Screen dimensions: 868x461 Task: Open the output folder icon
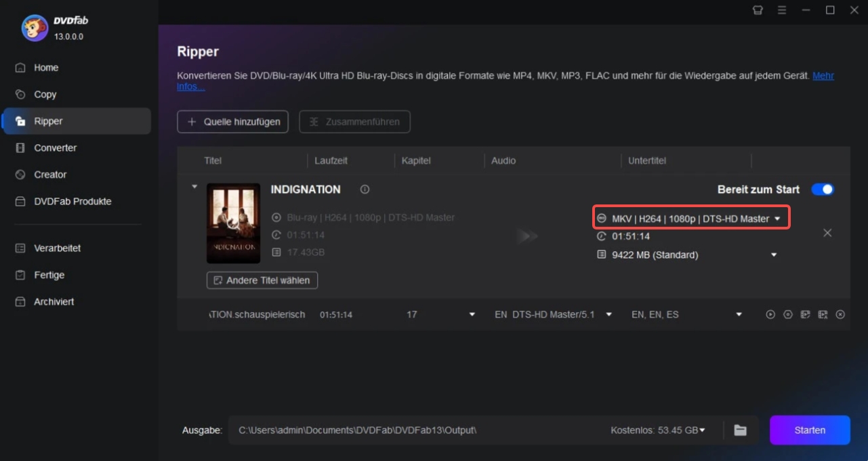coord(740,431)
